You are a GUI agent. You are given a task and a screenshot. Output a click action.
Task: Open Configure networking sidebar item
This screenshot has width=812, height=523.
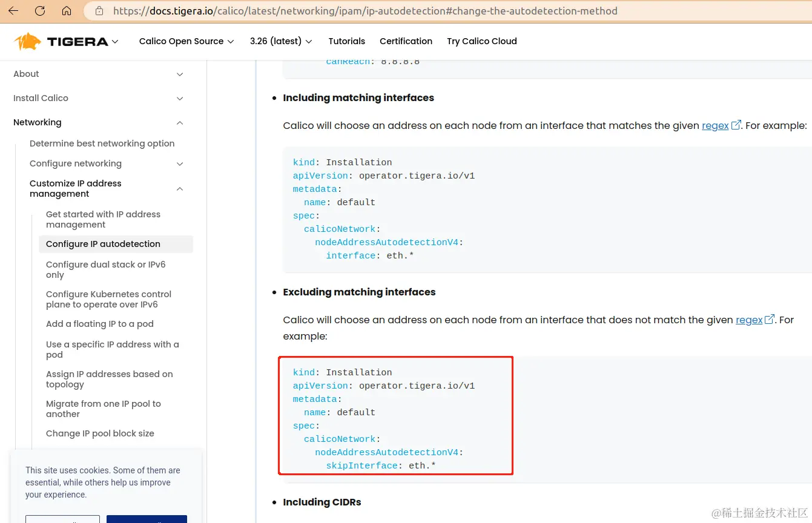coord(76,163)
